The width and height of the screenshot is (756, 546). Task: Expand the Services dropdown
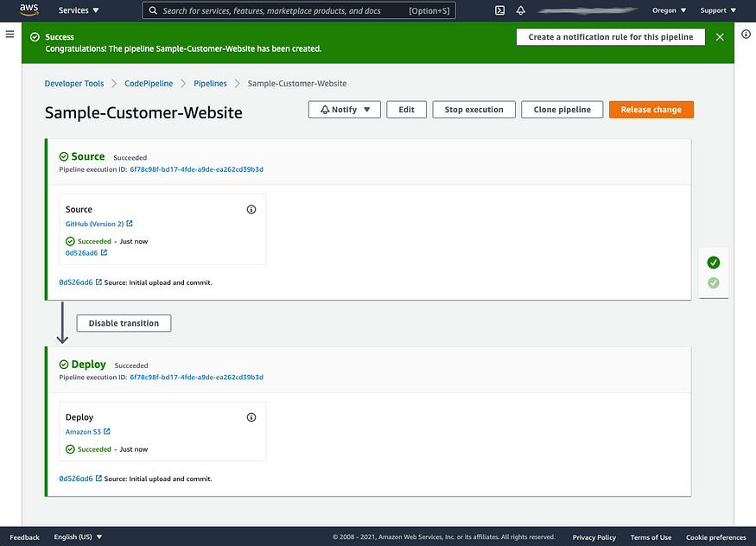tap(79, 10)
